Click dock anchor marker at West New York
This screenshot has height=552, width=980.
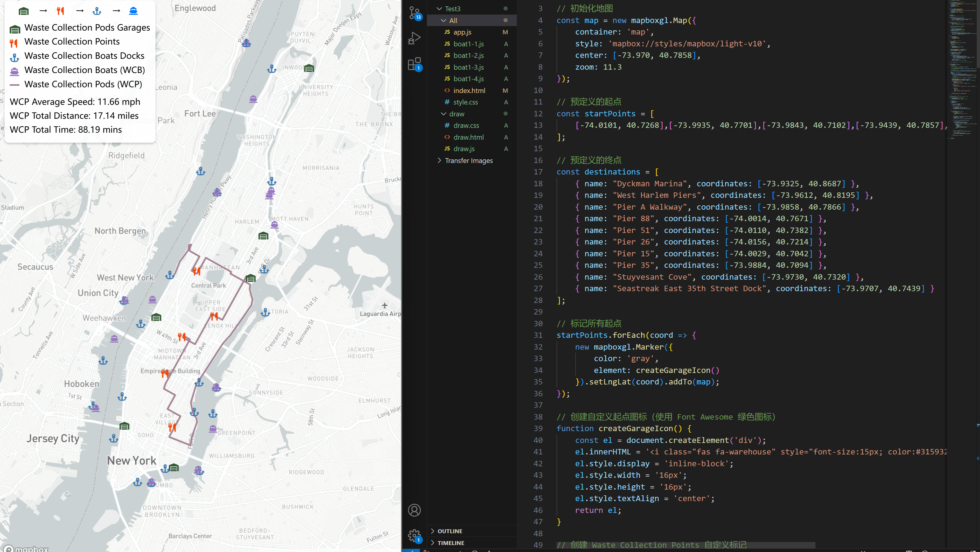point(170,275)
